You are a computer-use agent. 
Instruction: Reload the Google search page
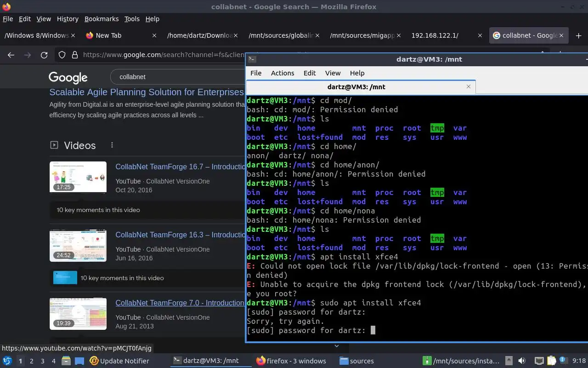pos(44,55)
